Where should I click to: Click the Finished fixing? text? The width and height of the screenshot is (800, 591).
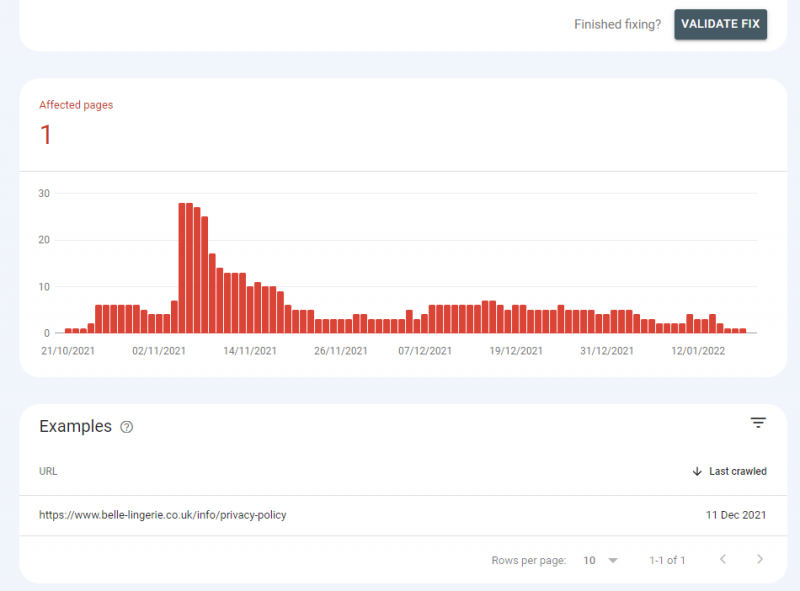pos(617,24)
